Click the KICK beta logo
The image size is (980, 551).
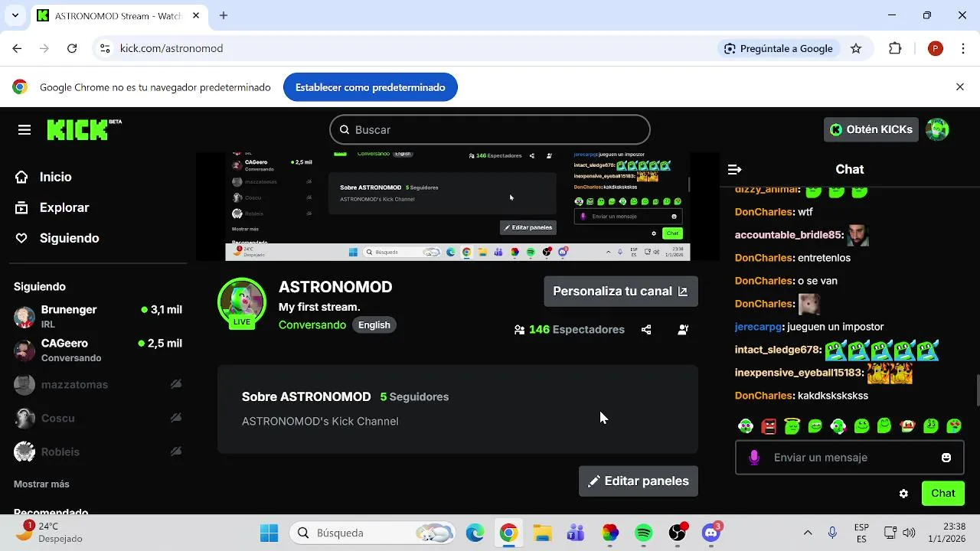(x=84, y=129)
